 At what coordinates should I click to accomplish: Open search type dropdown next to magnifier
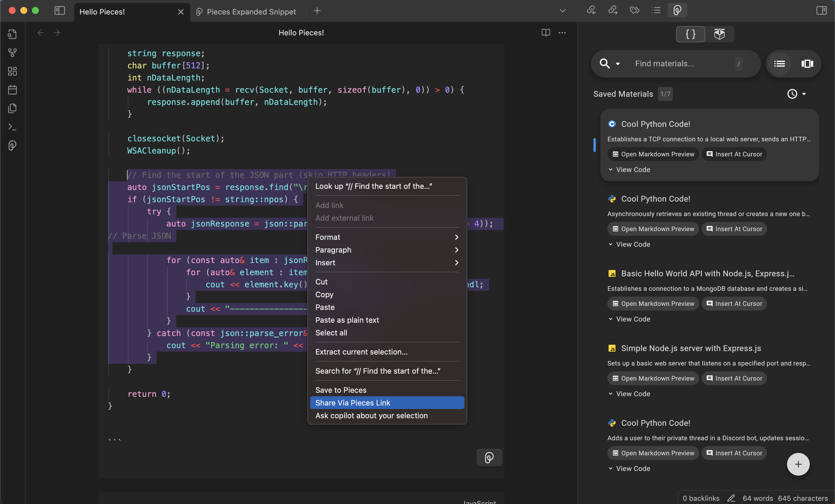pos(618,64)
